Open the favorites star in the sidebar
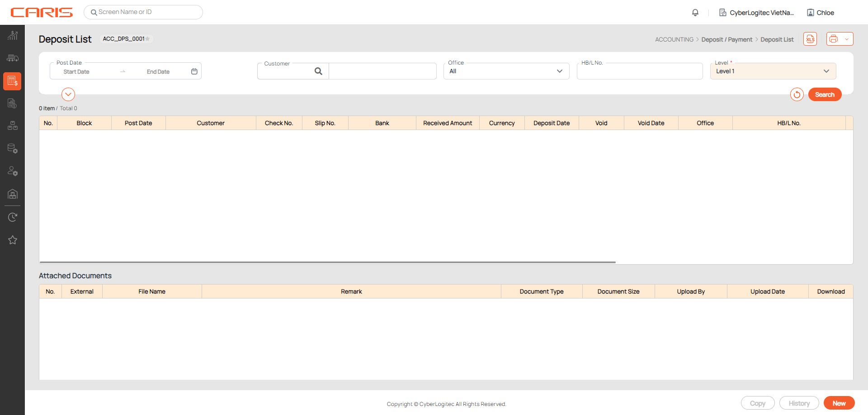The width and height of the screenshot is (868, 415). tap(13, 240)
